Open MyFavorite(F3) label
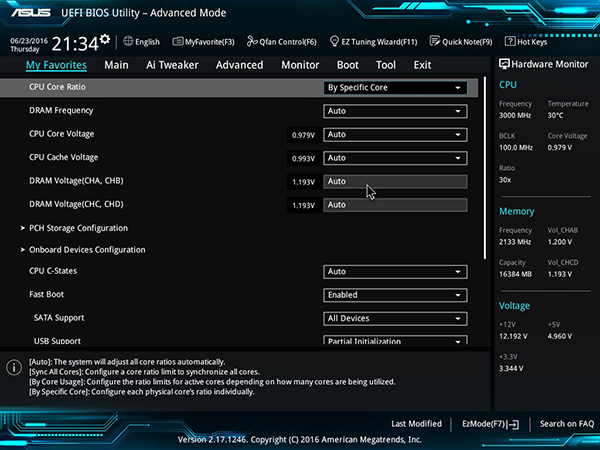 (210, 42)
